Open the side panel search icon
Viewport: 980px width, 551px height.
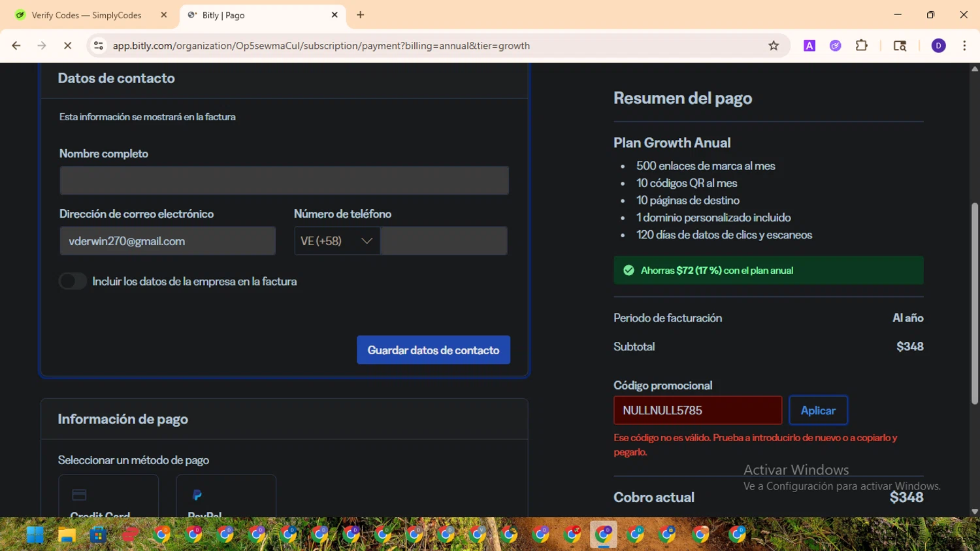900,46
